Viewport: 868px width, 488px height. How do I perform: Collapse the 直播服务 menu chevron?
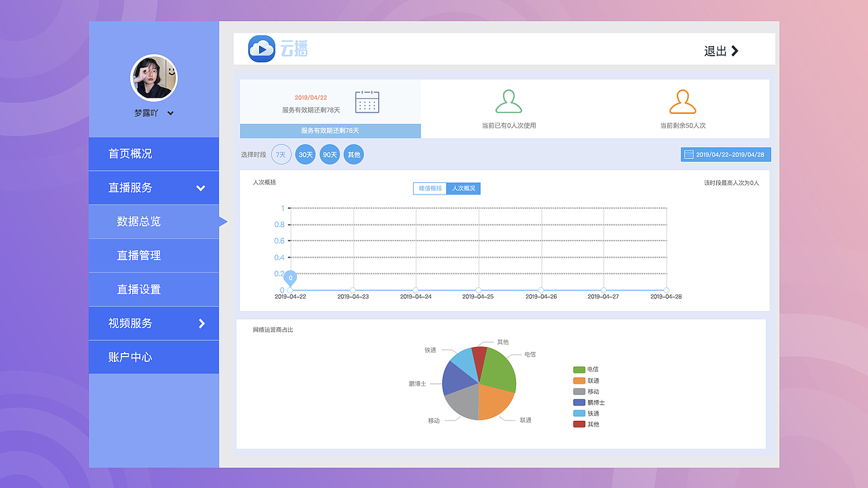point(201,188)
